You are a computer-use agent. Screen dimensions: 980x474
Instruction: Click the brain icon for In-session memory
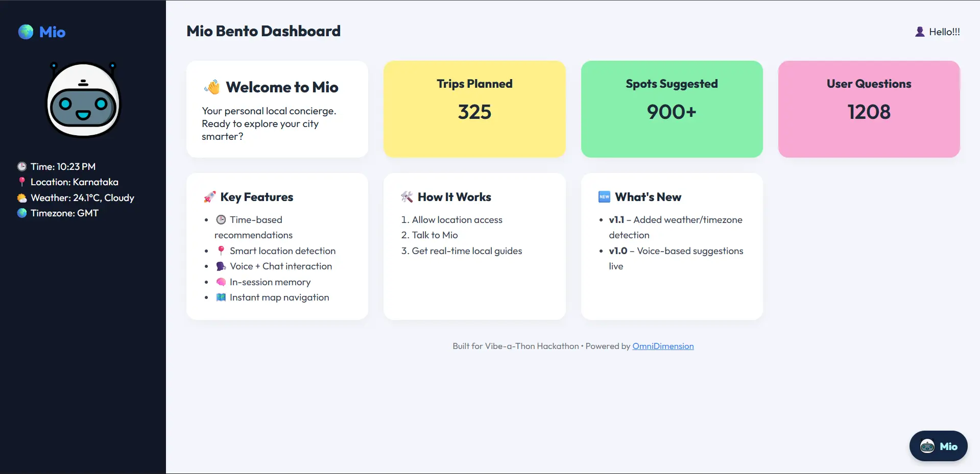click(x=220, y=282)
